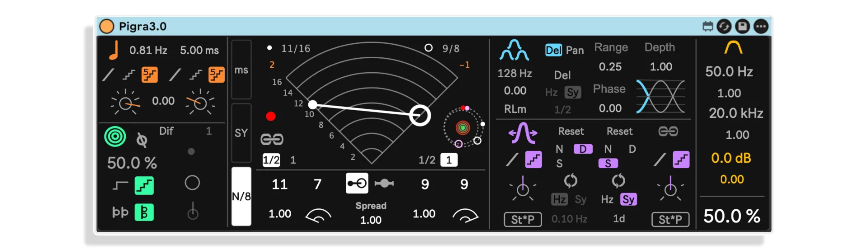Click the highlighted 1 button right of arc
Image resolution: width=868 pixels, height=249 pixels.
[x=449, y=160]
